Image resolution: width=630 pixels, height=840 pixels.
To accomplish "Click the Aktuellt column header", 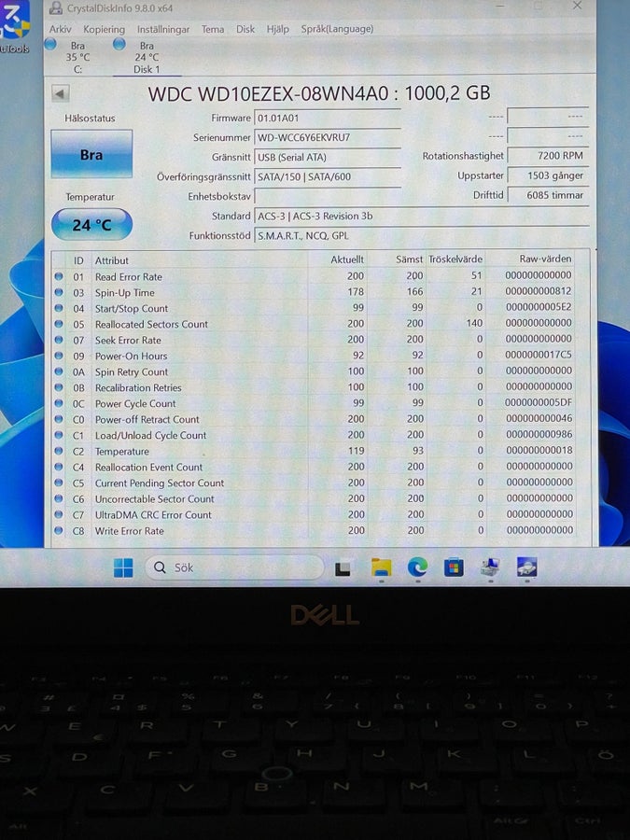I will (x=346, y=259).
